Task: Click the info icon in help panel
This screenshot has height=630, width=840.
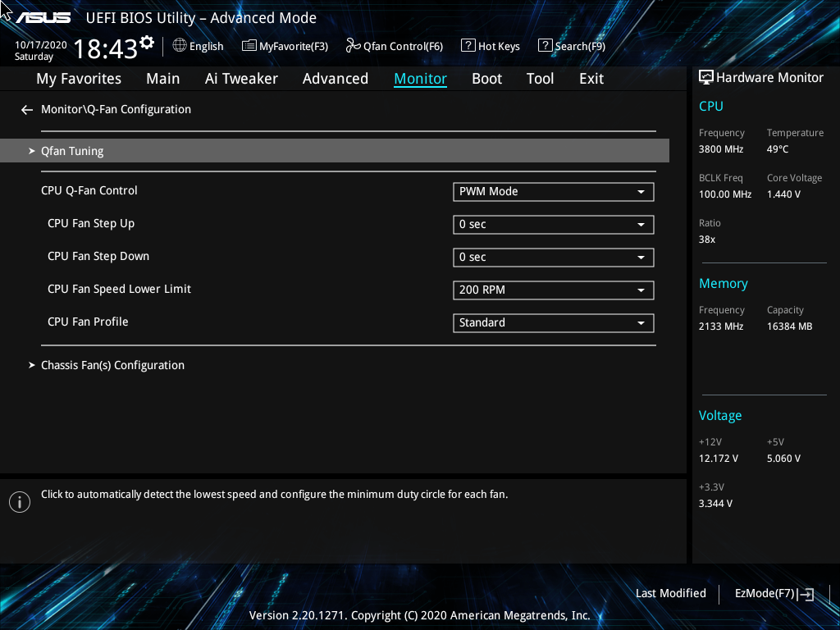Action: (20, 502)
